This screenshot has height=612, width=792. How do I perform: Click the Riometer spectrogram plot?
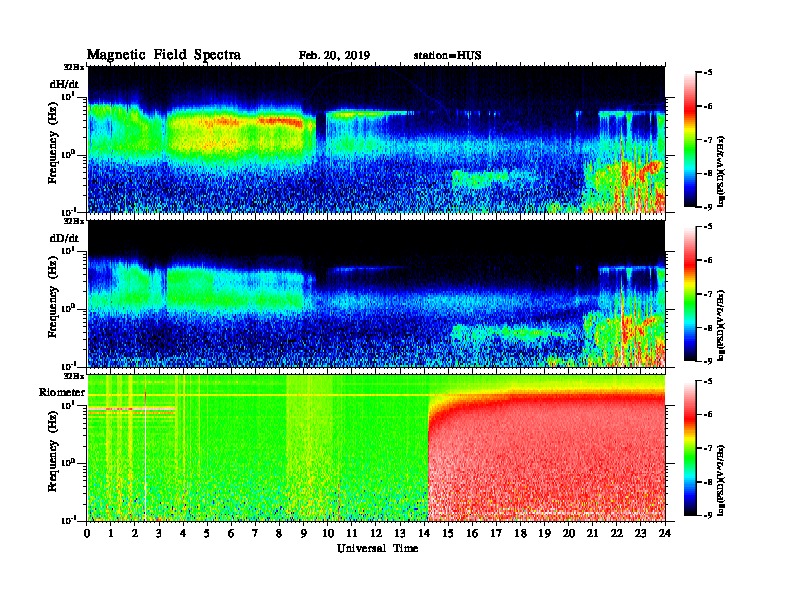(376, 448)
